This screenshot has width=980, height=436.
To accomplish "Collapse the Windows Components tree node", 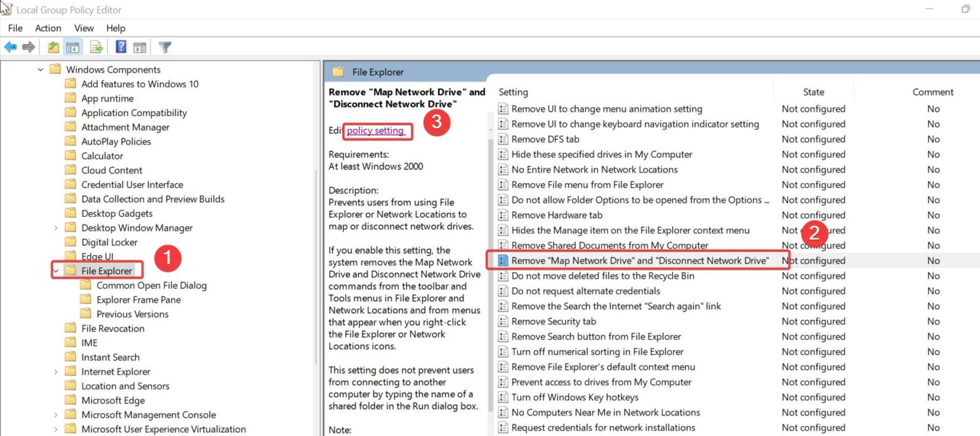I will click(x=40, y=69).
